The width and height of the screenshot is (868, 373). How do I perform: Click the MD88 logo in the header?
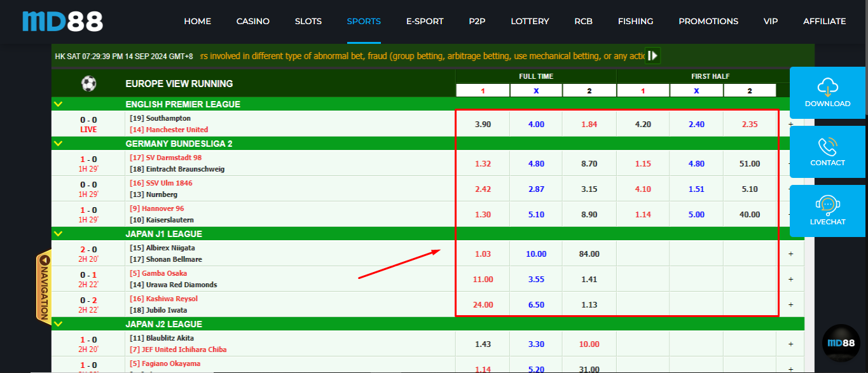[62, 21]
